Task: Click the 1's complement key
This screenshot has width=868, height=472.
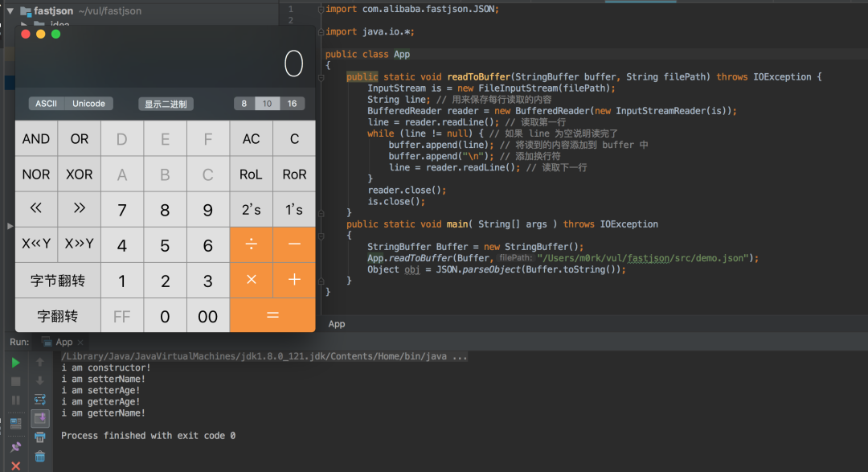Action: [x=294, y=209]
